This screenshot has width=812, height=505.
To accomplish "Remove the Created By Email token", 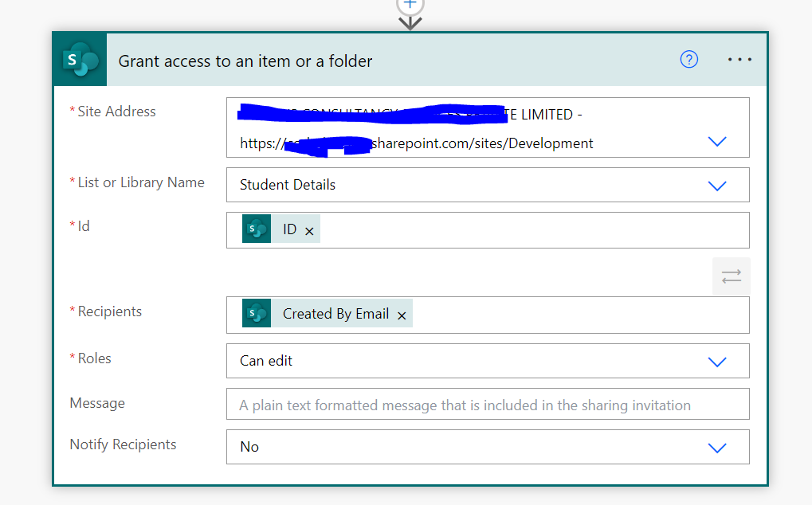I will (402, 313).
